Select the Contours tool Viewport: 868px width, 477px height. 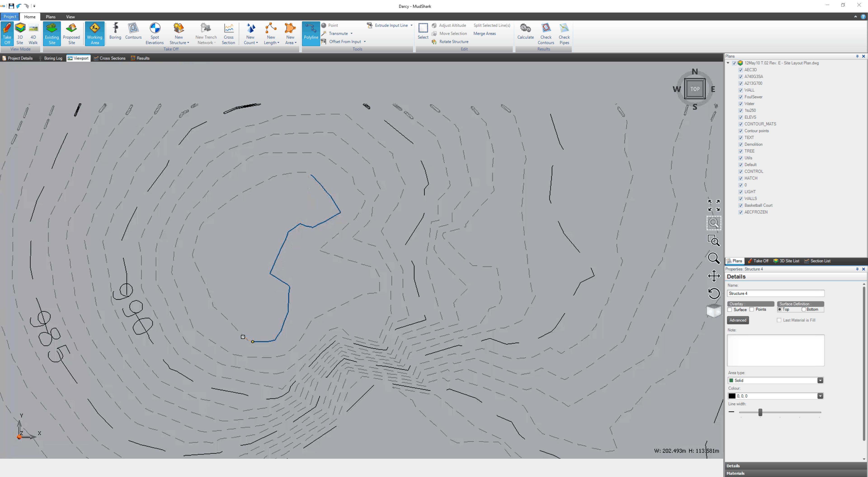[x=133, y=31]
